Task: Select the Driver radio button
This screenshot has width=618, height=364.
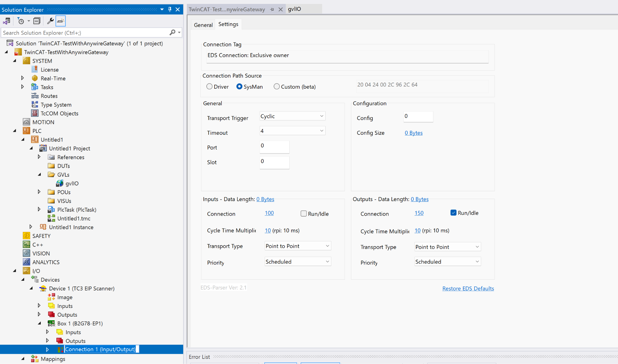Action: 209,87
